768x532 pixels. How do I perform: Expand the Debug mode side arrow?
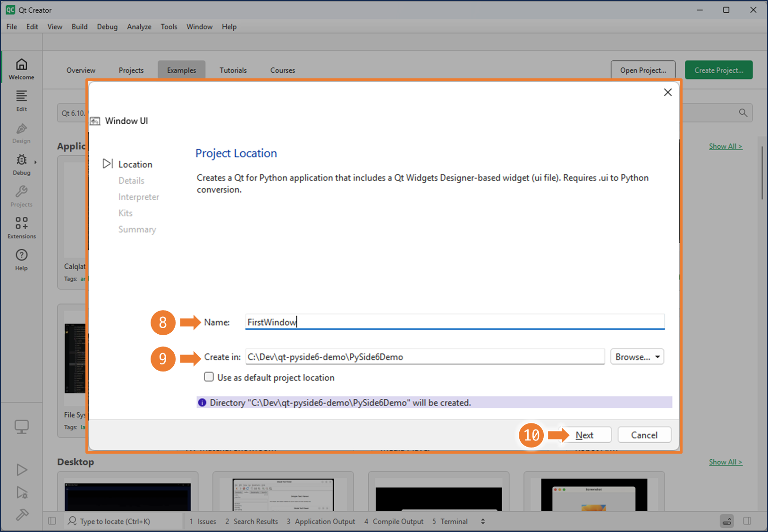35,162
